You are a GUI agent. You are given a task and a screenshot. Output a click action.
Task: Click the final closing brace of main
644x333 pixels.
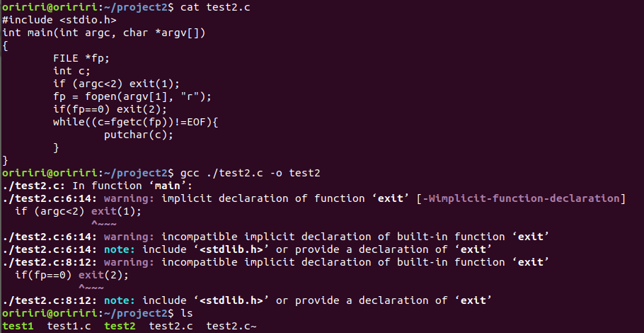tap(6, 160)
